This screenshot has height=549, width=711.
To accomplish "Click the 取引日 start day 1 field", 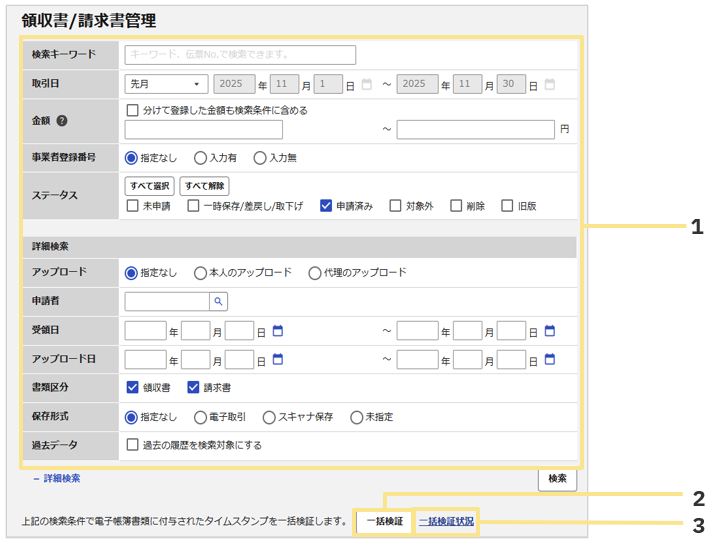I will pyautogui.click(x=328, y=84).
